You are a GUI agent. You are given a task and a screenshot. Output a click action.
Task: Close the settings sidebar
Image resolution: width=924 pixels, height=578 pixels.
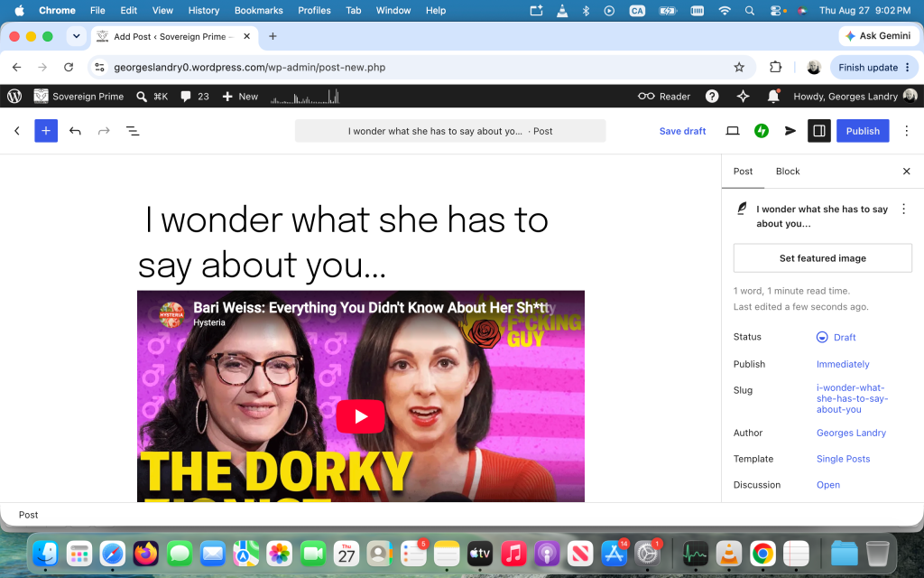tap(906, 171)
